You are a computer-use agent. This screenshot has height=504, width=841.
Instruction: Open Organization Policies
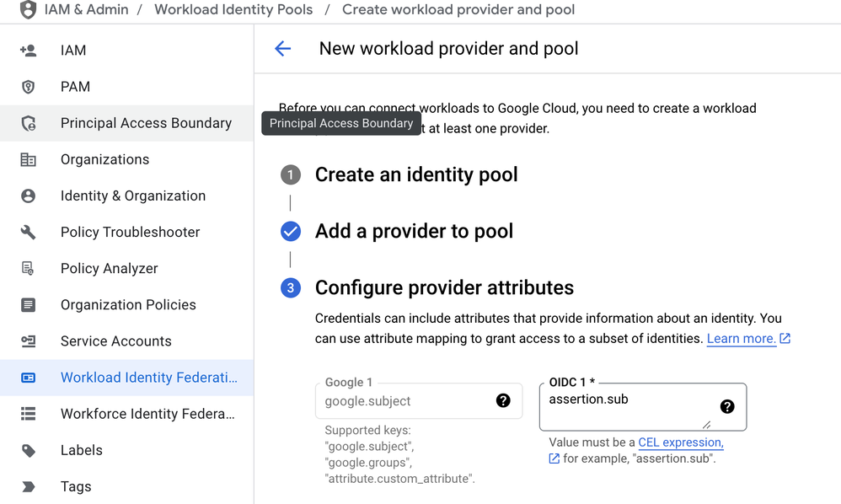tap(126, 305)
